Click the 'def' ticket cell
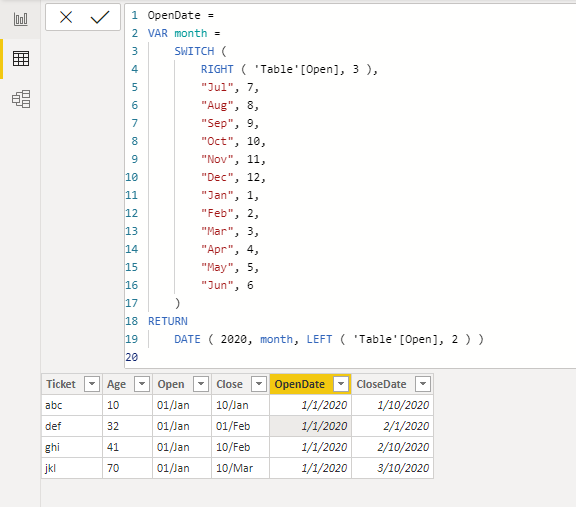This screenshot has height=507, width=576. click(x=72, y=426)
